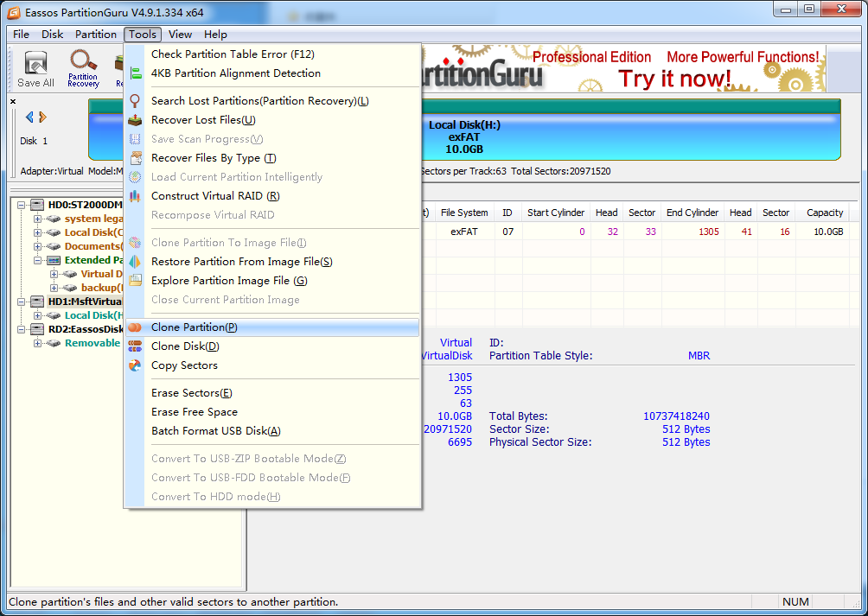Click the Copy Sectors icon
This screenshot has height=616, width=868.
135,365
